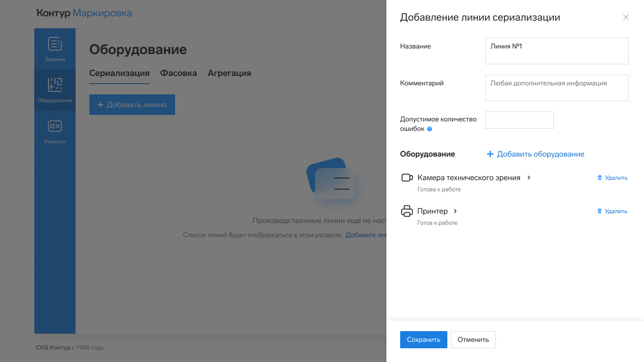Viewport: 644px width, 362px height.
Task: Click trash icon to delete the camera
Action: pos(600,178)
